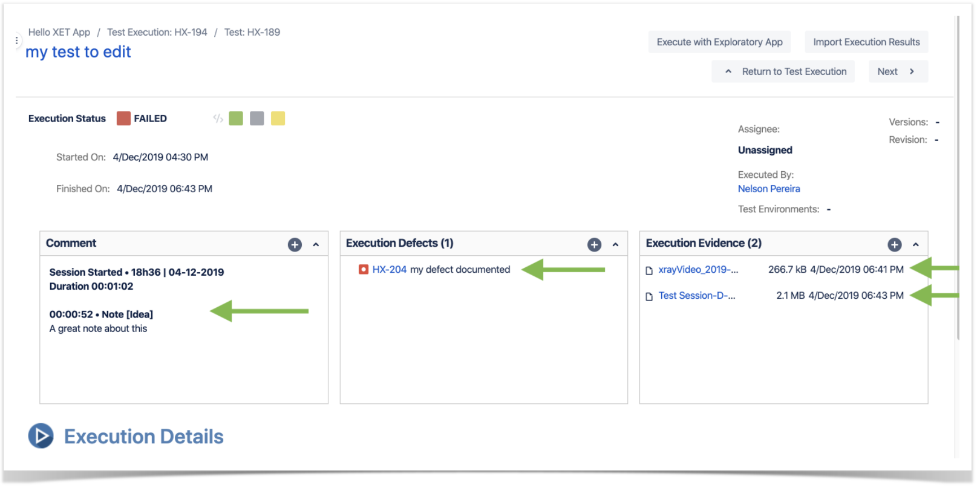Click the 'Unassigned' assignee value
The height and width of the screenshot is (488, 980).
765,150
